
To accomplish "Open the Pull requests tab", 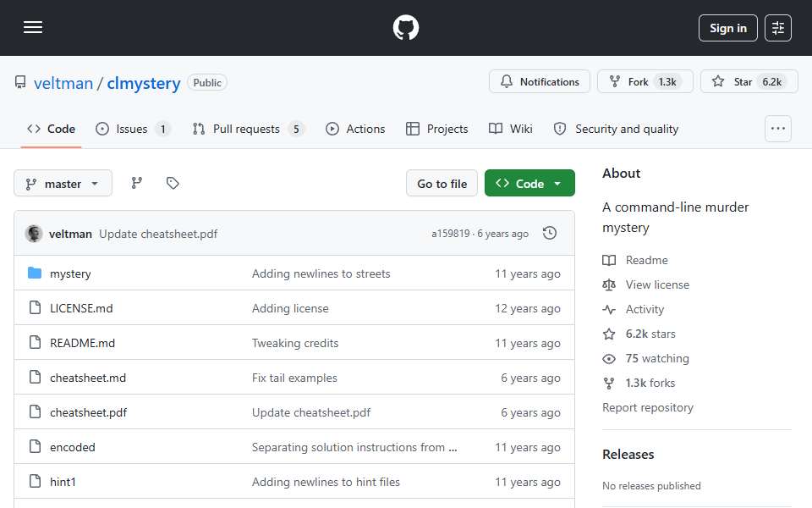I will [x=248, y=129].
